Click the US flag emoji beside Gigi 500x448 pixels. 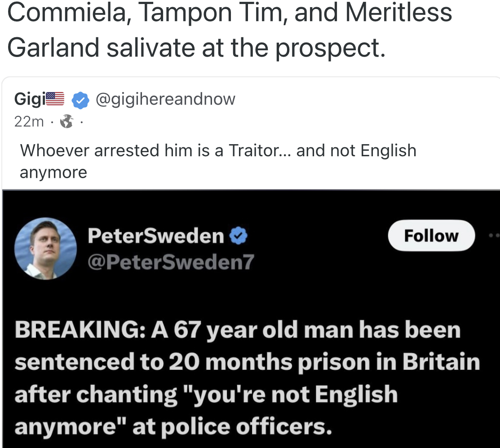point(55,99)
